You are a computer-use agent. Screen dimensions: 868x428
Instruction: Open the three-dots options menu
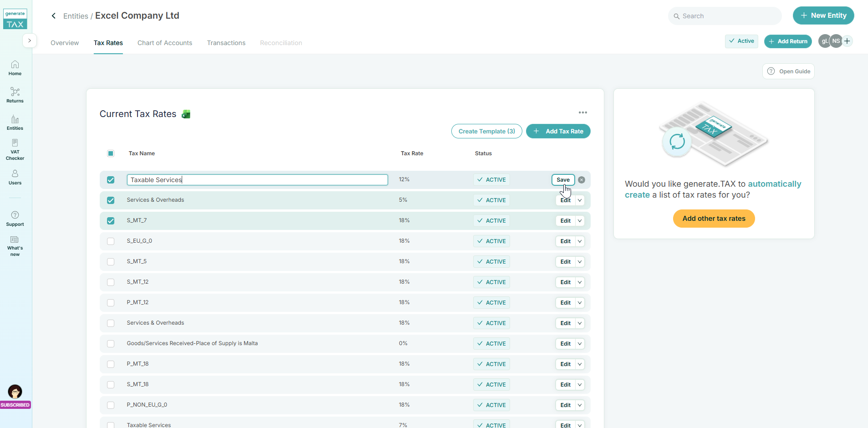pyautogui.click(x=582, y=112)
